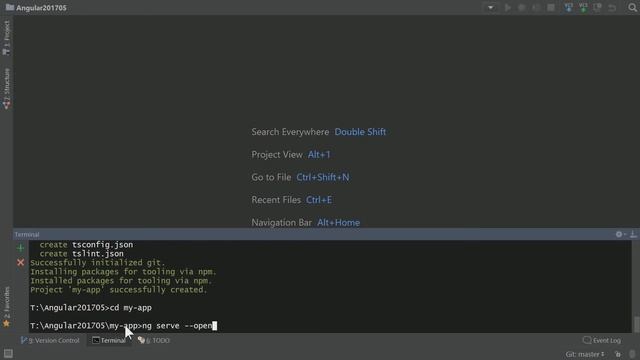Viewport: 640px width, 360px height.
Task: Click the 'Alt+1' Project View hint
Action: (x=319, y=155)
